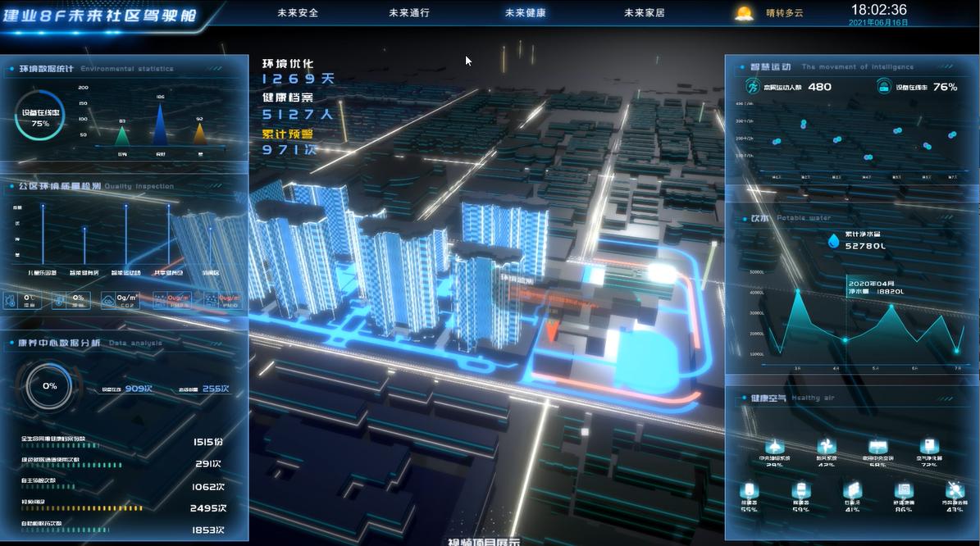Select the 中央墙暖系统 icon in Healthy air
The height and width of the screenshot is (546, 980).
774,445
